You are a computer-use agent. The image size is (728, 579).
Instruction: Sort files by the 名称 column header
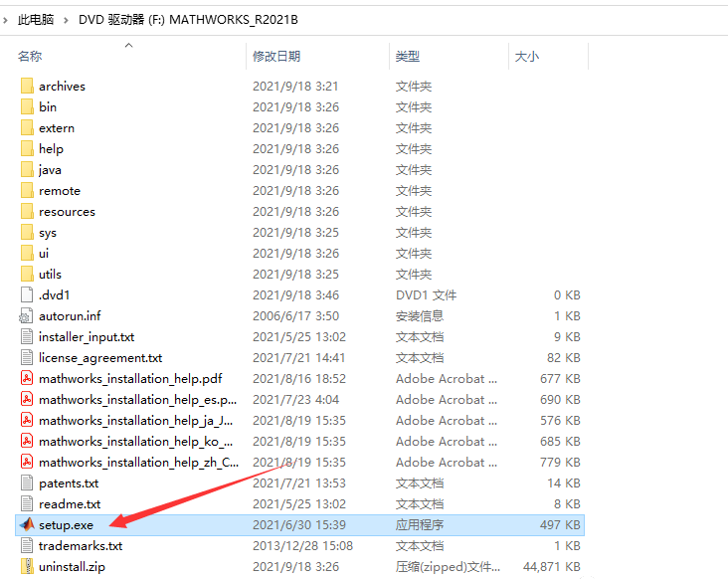(x=30, y=57)
